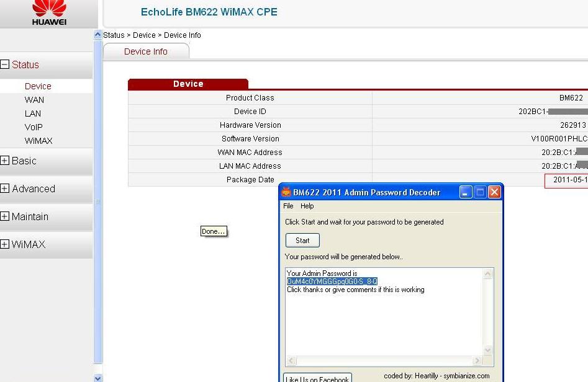Click the Done... tooltip label

(214, 231)
